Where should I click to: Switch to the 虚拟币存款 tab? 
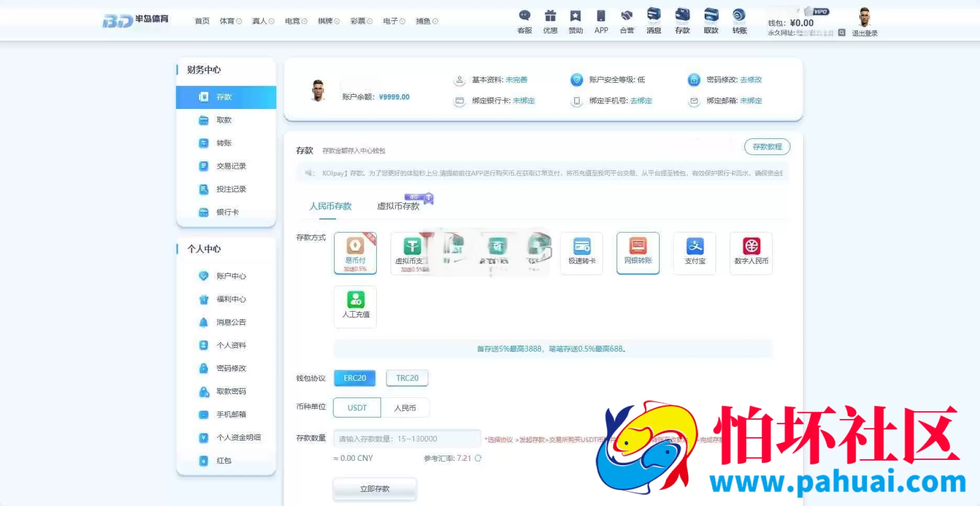coord(398,206)
